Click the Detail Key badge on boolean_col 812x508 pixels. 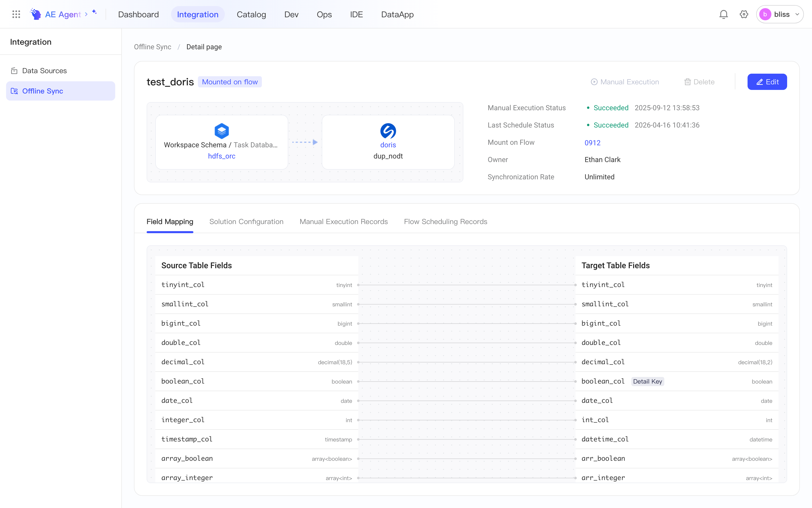647,381
